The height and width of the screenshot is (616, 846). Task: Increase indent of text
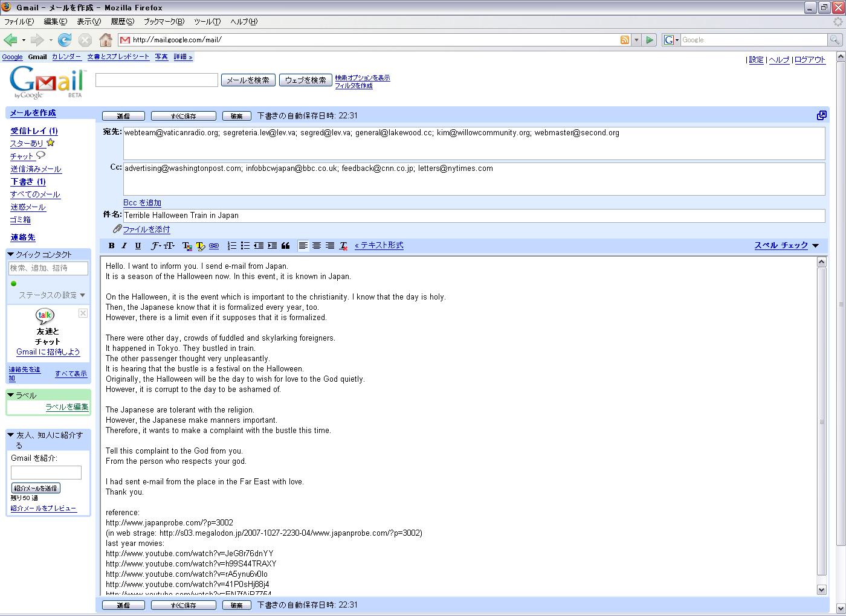point(272,246)
